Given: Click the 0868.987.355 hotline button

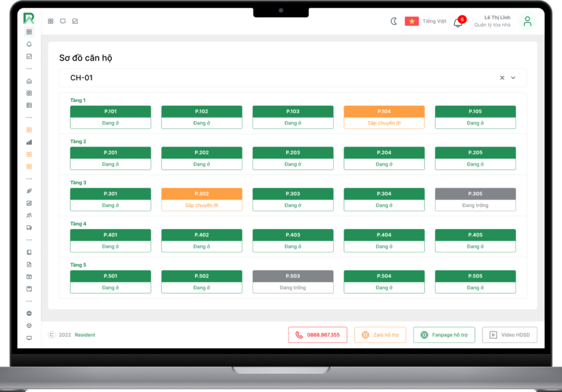Looking at the screenshot, I should (x=317, y=335).
